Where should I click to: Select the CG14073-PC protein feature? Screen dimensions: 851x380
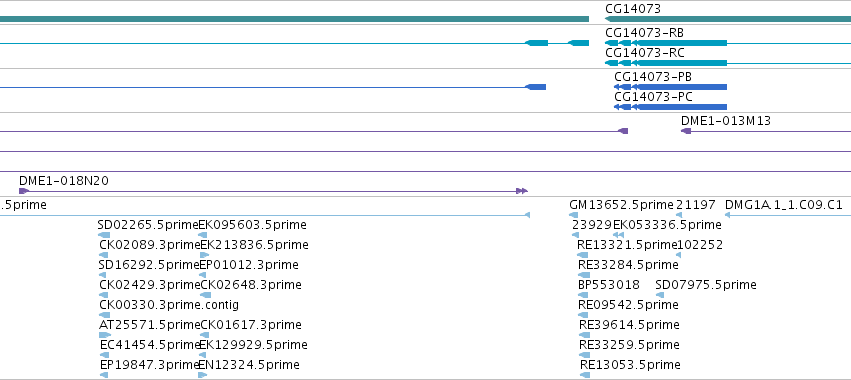pyautogui.click(x=670, y=107)
